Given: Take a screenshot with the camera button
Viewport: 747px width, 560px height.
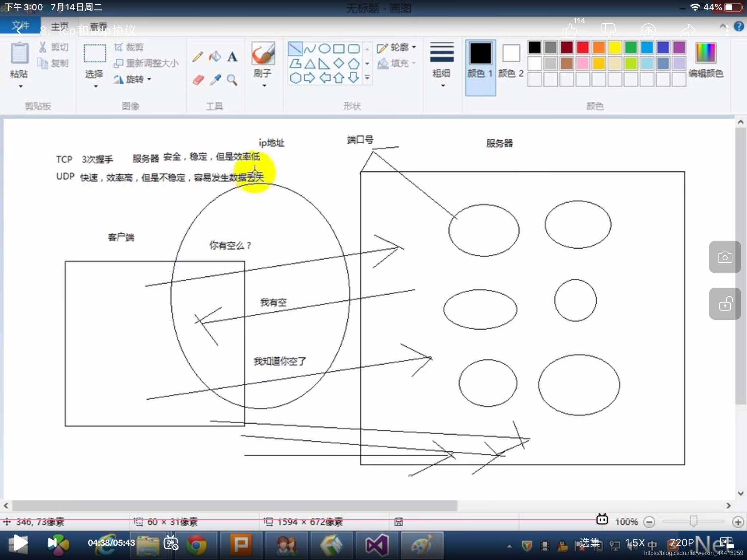Looking at the screenshot, I should click(x=725, y=257).
